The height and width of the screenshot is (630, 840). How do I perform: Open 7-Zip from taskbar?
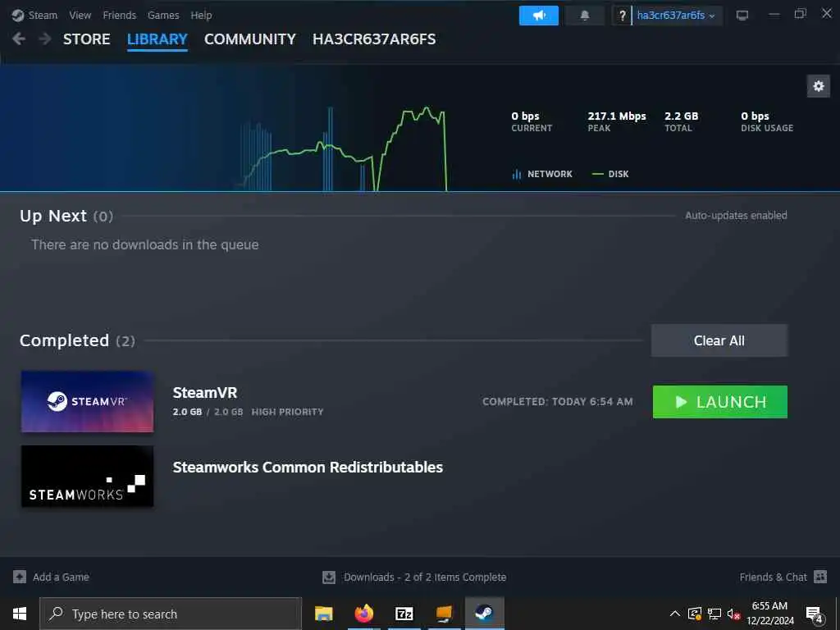pyautogui.click(x=404, y=614)
